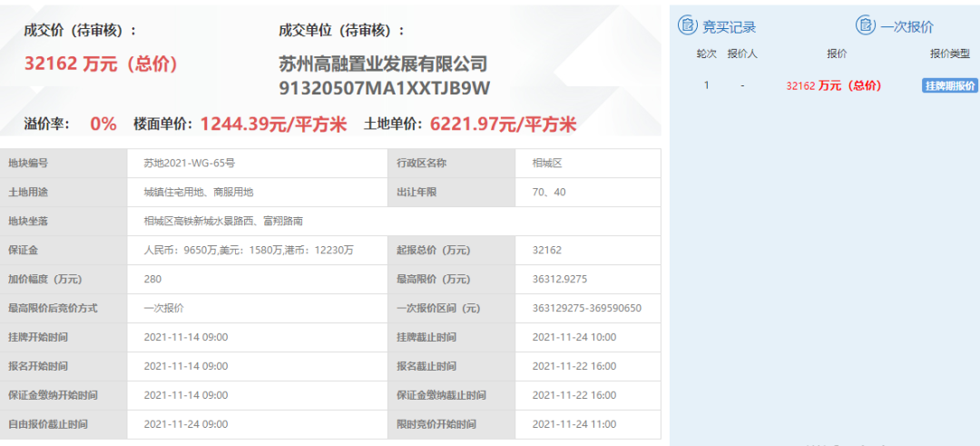Click the 报价类型 column header
This screenshot has width=980, height=446.
949,54
